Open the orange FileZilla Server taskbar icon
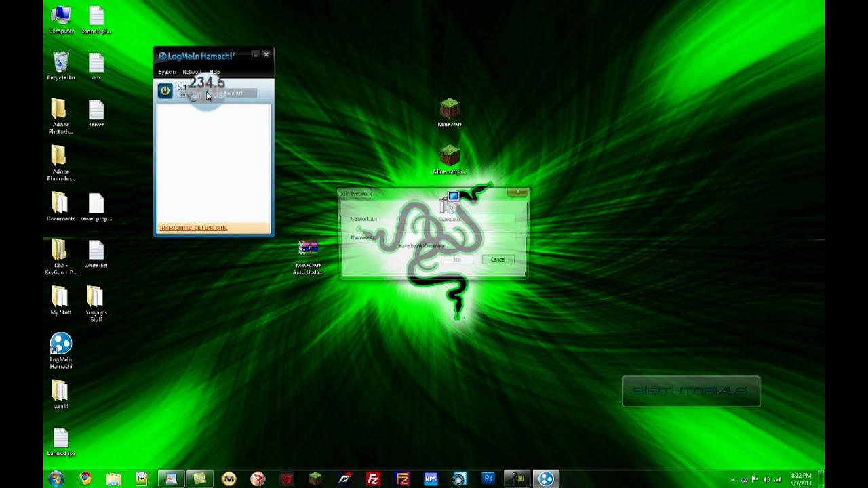Viewport: 868px width, 488px height. click(402, 479)
